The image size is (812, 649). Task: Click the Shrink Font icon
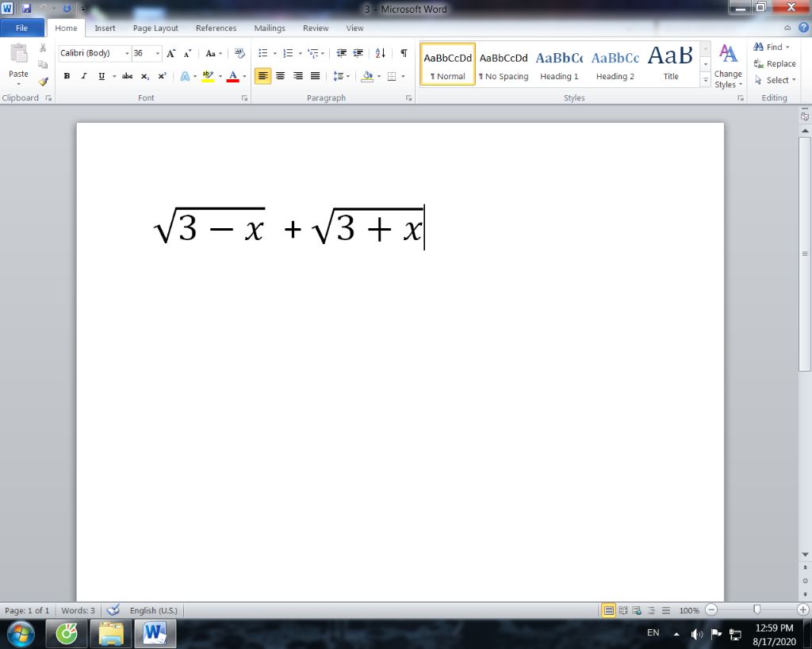(x=187, y=53)
